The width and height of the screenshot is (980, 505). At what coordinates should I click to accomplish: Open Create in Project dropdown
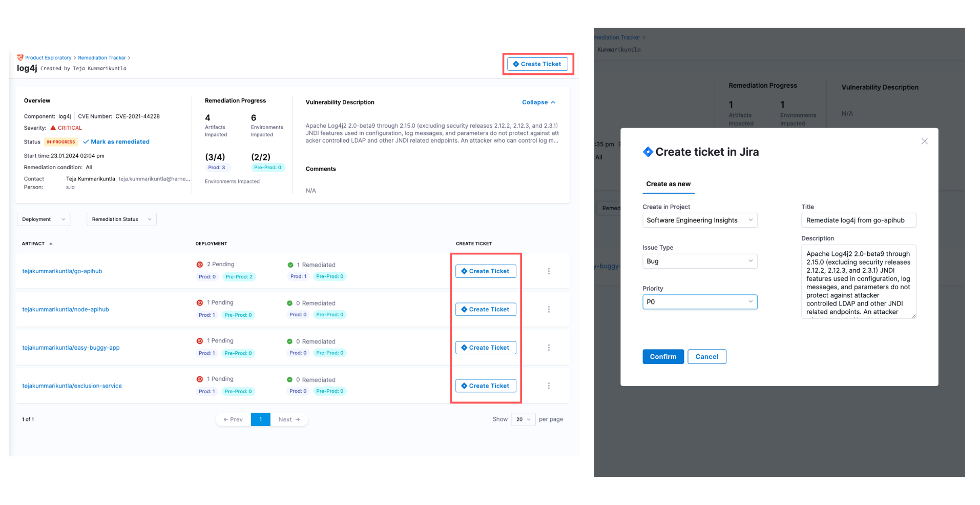(699, 220)
